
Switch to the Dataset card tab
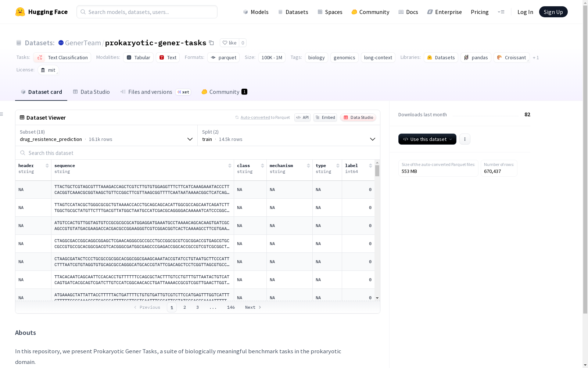(41, 92)
